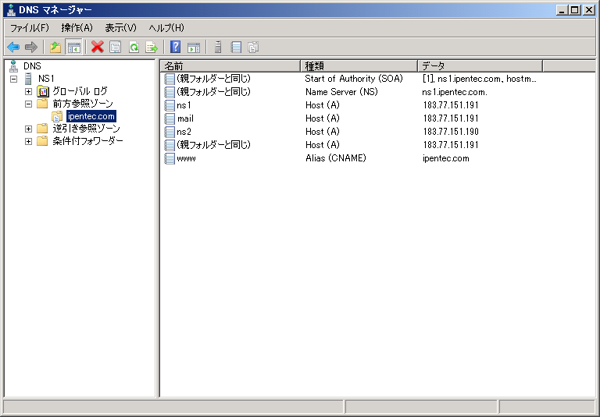The width and height of the screenshot is (600, 417).
Task: Minimize the DNS マネージャー window
Action: click(562, 10)
